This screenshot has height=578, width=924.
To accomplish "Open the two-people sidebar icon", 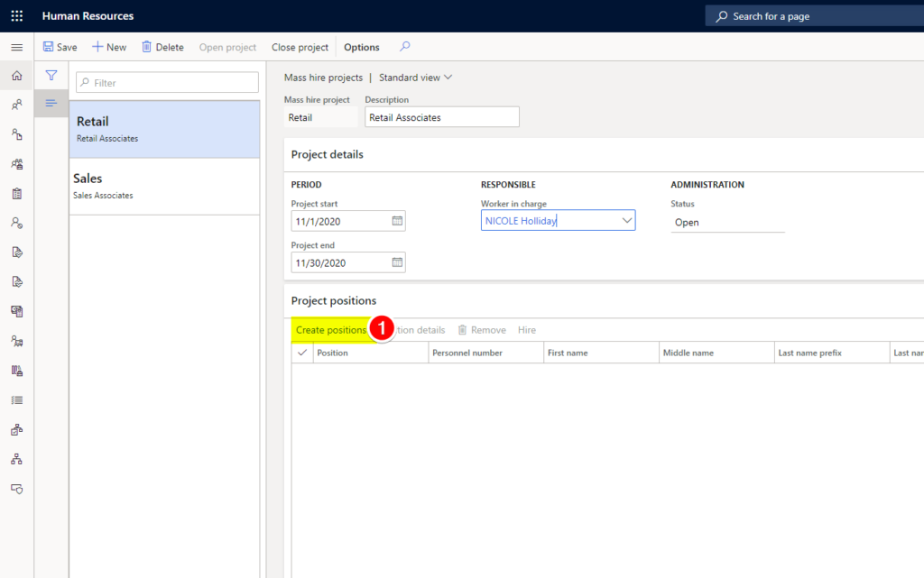I will (17, 105).
